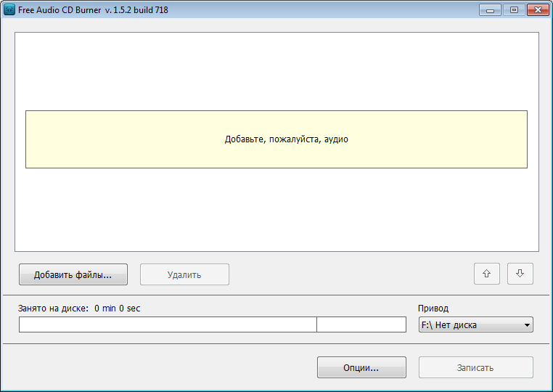
Task: Click the Занято на диске label
Action: pyautogui.click(x=53, y=309)
